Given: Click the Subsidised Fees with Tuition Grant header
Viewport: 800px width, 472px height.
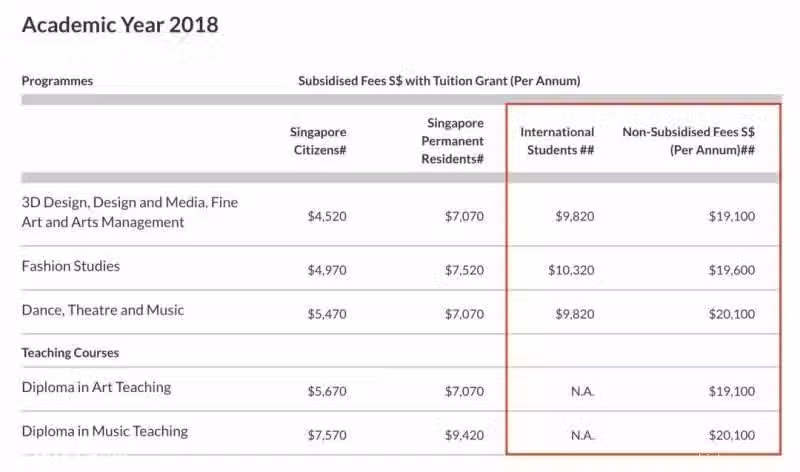Looking at the screenshot, I should click(x=439, y=81).
